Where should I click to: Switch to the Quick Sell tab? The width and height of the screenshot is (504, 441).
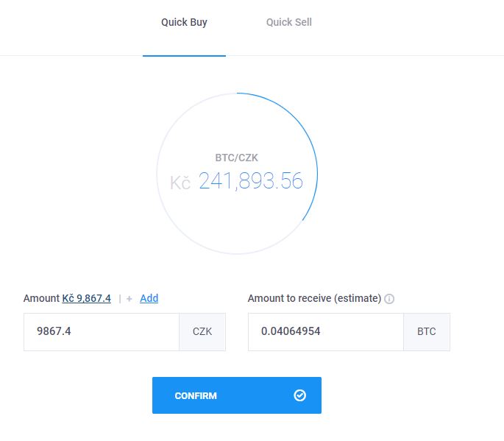pos(288,22)
